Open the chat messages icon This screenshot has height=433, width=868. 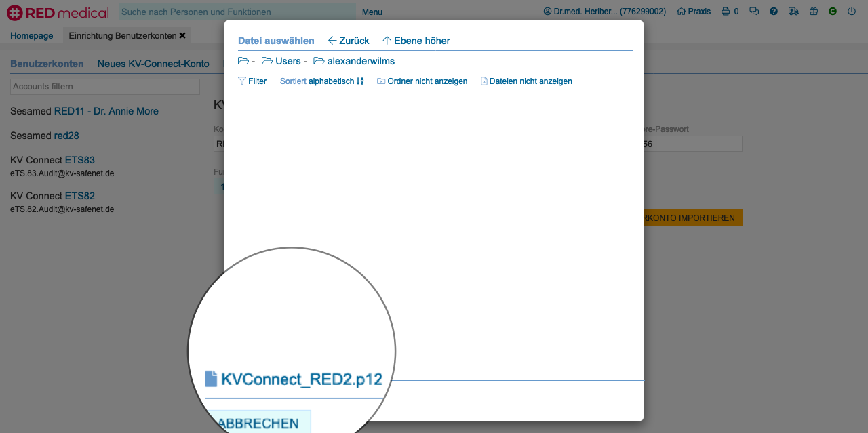click(x=753, y=12)
